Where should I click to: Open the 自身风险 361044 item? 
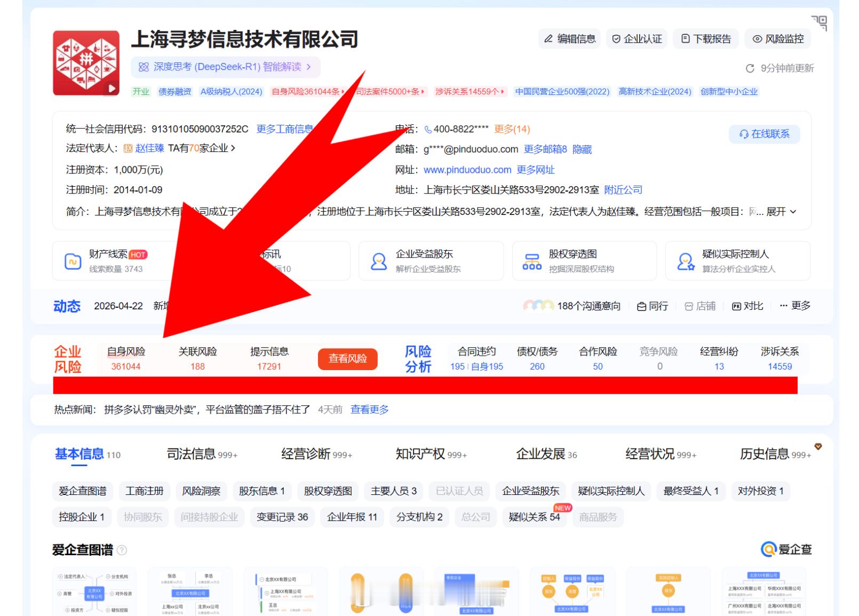(126, 359)
